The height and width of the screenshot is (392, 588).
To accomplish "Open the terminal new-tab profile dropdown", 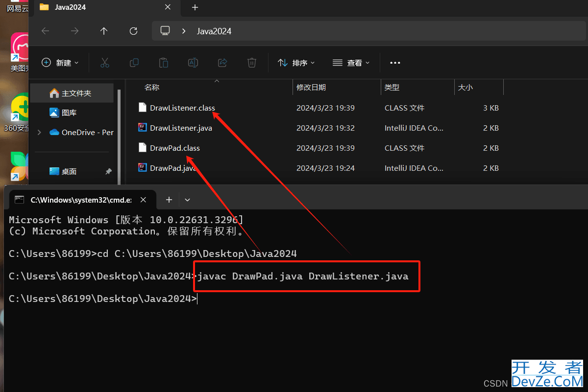I will pos(187,200).
